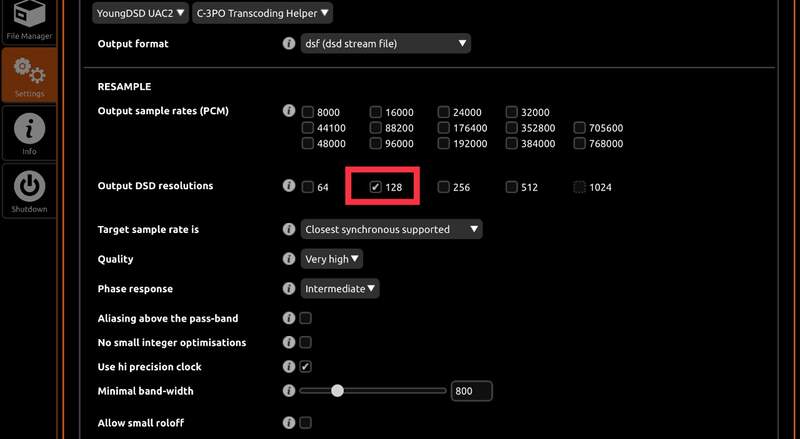Click info icon beside Phase response
The width and height of the screenshot is (800, 439).
(289, 289)
